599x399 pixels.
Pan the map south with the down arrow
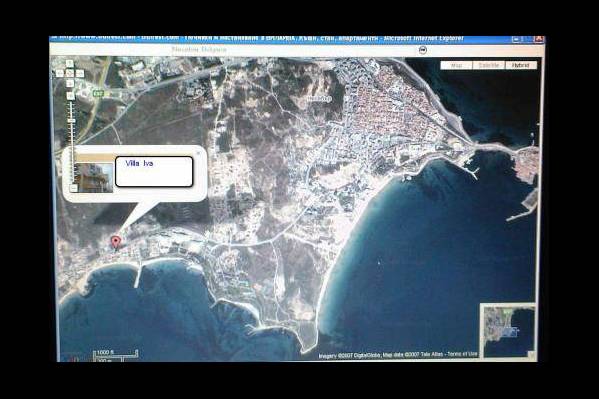70,83
